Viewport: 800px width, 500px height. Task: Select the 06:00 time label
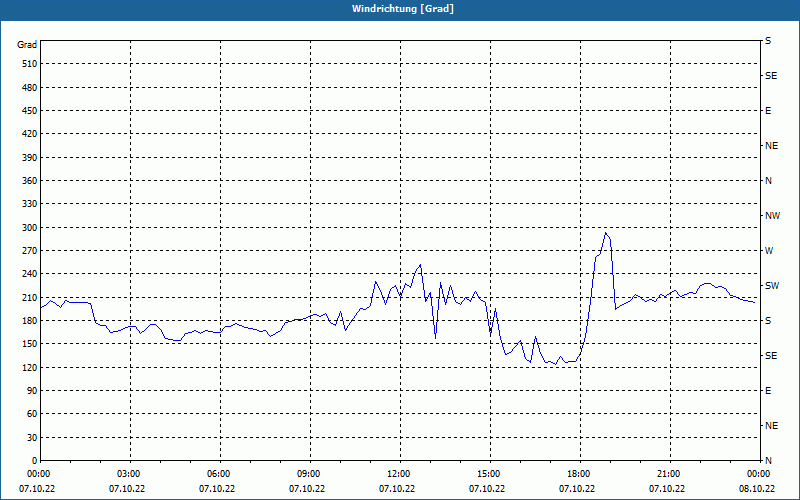tap(218, 474)
